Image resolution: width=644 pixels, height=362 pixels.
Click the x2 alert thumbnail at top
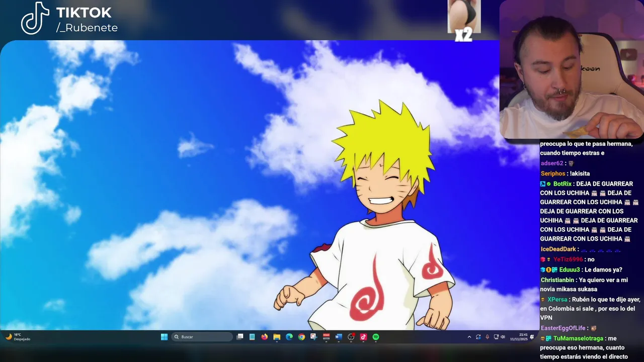[464, 20]
